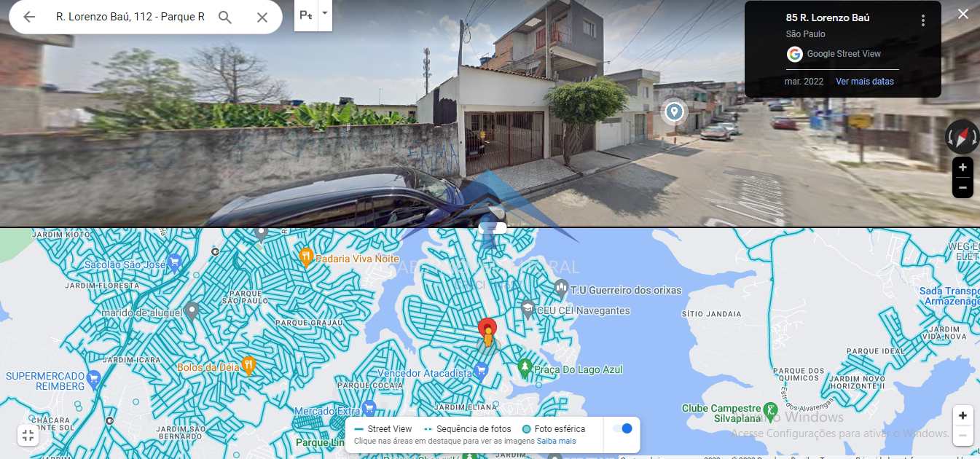Click Padaria Viva Noite restaurant marker
This screenshot has width=980, height=459.
[306, 256]
